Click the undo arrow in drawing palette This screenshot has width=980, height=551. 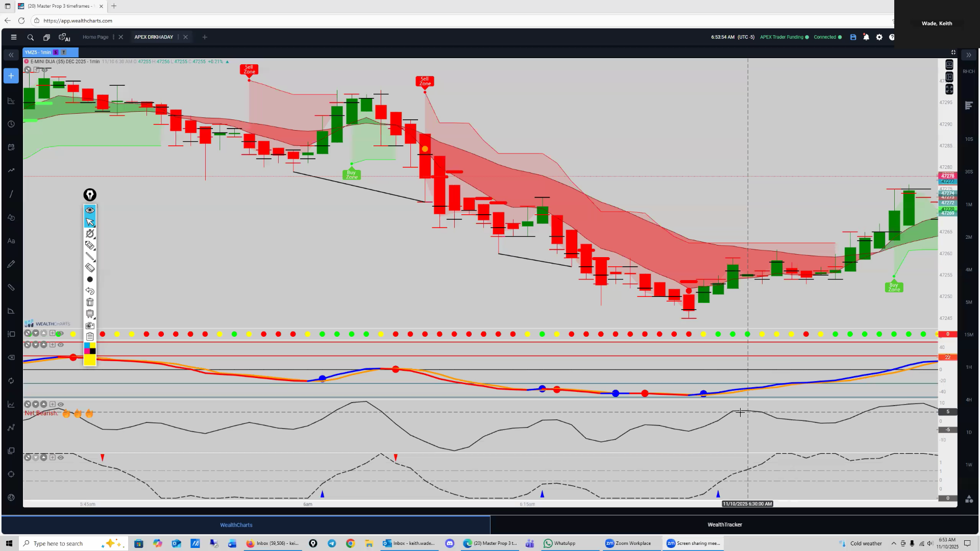click(90, 291)
